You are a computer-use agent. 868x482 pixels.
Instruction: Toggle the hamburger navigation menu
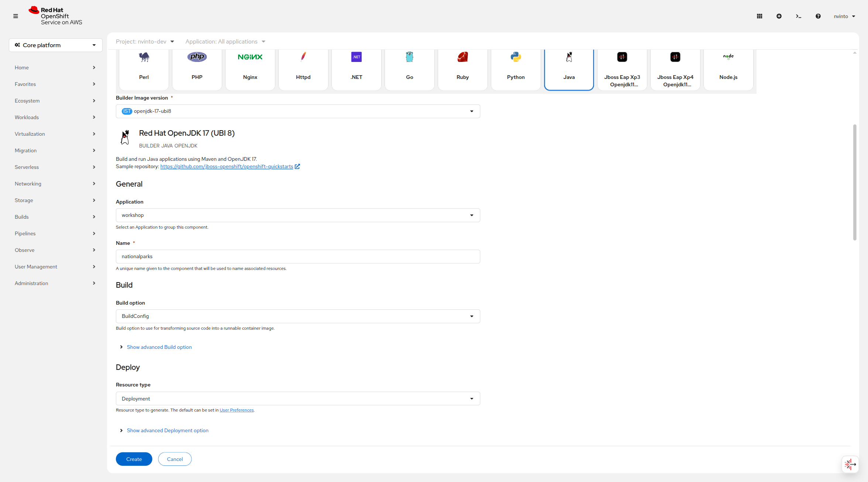pyautogui.click(x=15, y=16)
